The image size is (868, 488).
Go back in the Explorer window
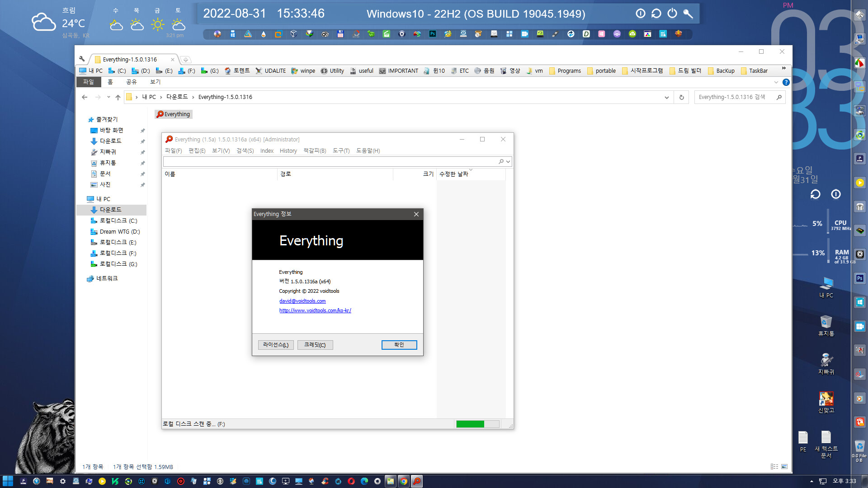pyautogui.click(x=85, y=97)
